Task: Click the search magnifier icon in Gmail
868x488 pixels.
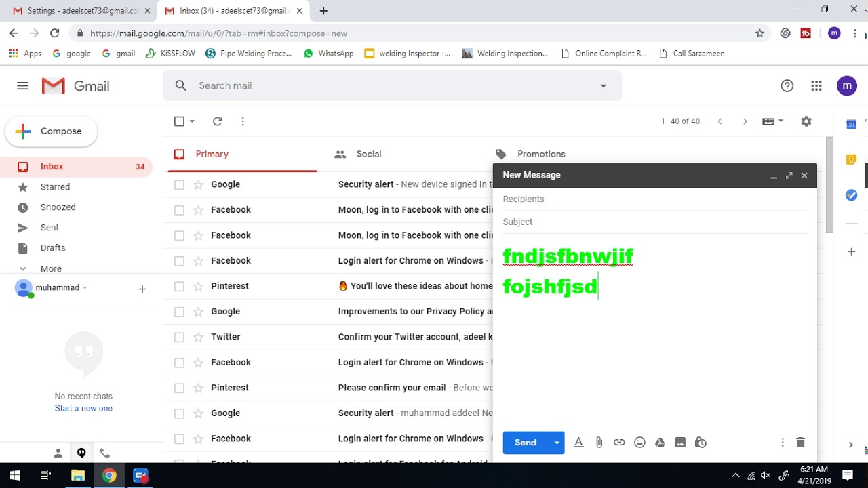Action: click(x=181, y=85)
